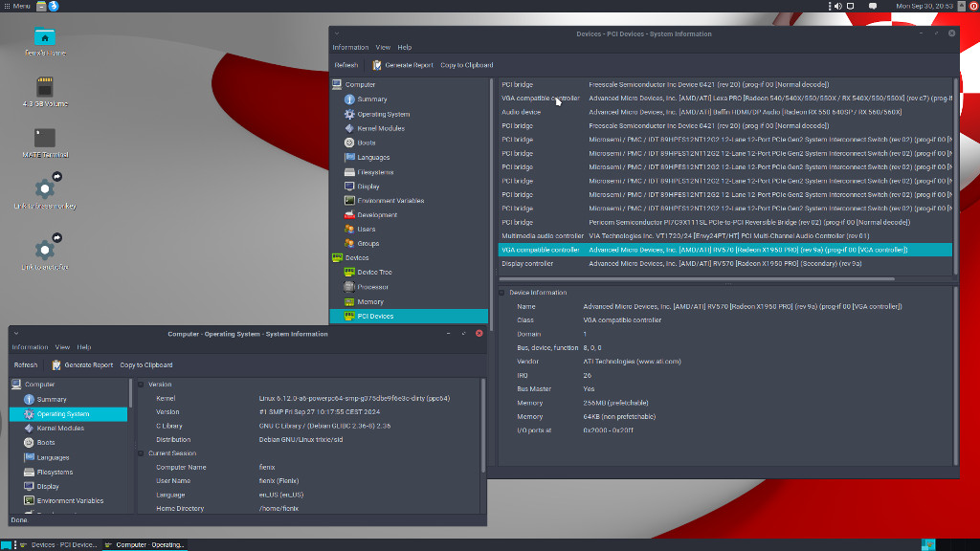Viewport: 980px width, 551px height.
Task: Launch MATE Terminal desktop icon
Action: pyautogui.click(x=44, y=143)
